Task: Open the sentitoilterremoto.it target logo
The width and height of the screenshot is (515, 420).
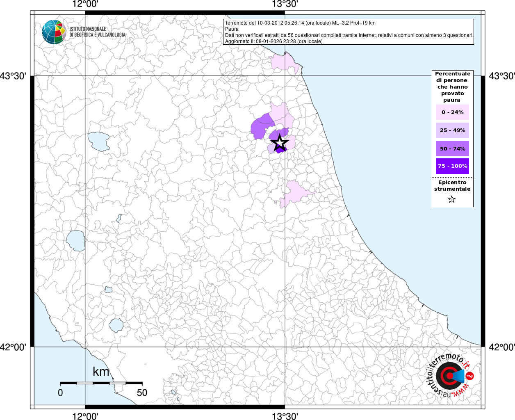Action: pos(449,375)
